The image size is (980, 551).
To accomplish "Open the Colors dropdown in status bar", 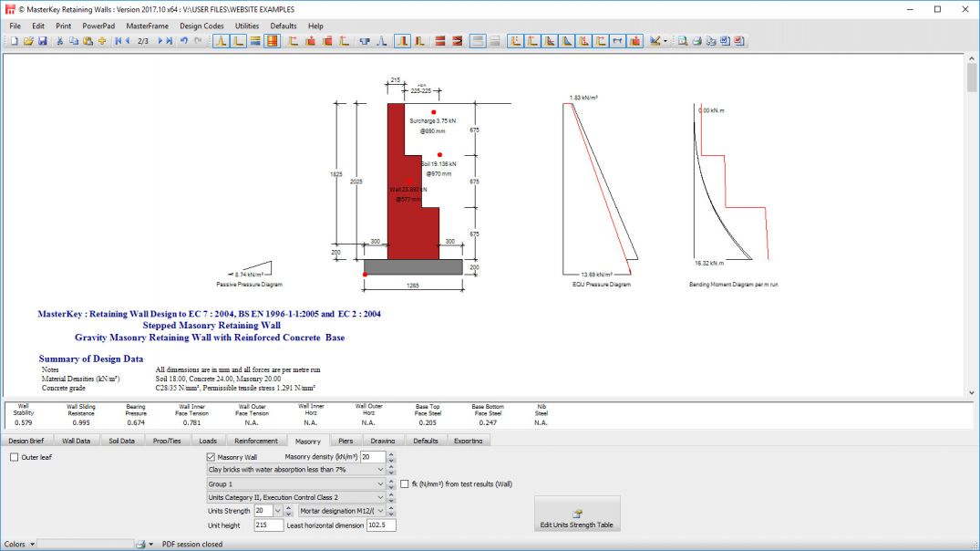I will pyautogui.click(x=33, y=545).
